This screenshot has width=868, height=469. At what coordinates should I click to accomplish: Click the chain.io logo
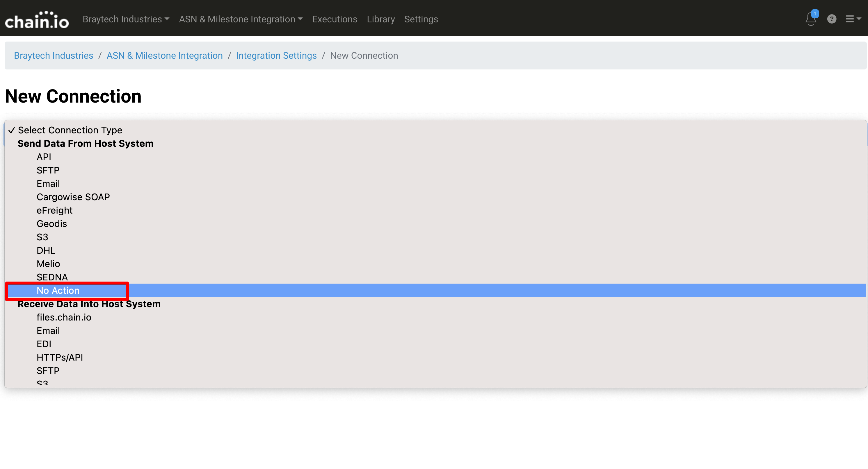37,19
